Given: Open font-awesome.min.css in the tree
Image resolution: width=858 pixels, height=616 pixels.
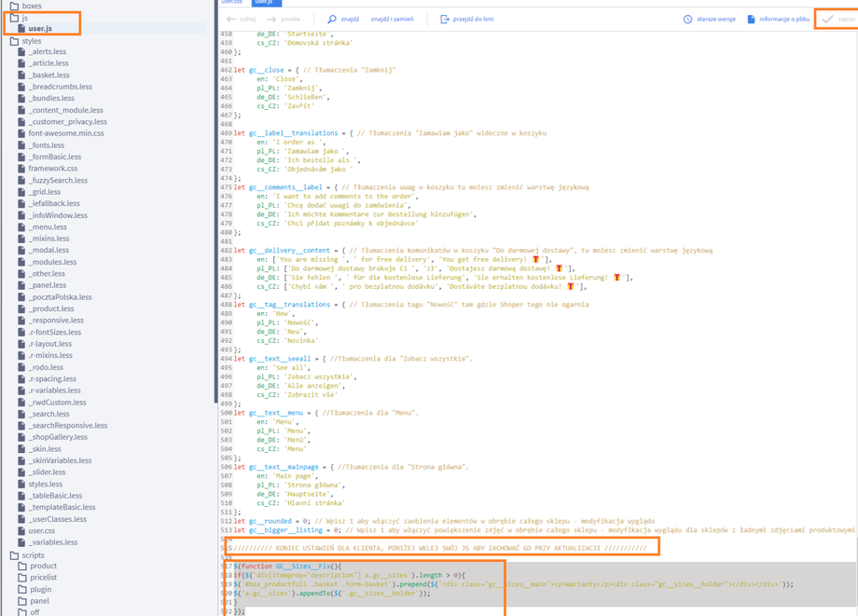Looking at the screenshot, I should coord(65,133).
